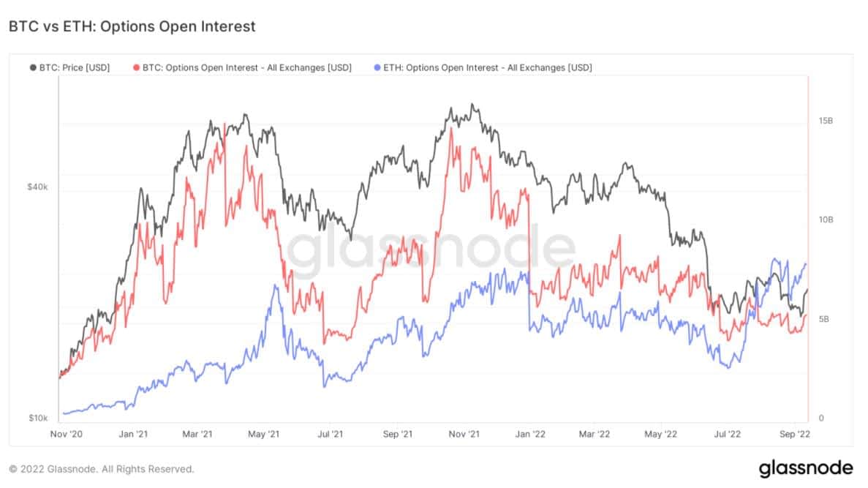Click the 15B right axis label
The width and height of the screenshot is (868, 488).
(x=826, y=121)
